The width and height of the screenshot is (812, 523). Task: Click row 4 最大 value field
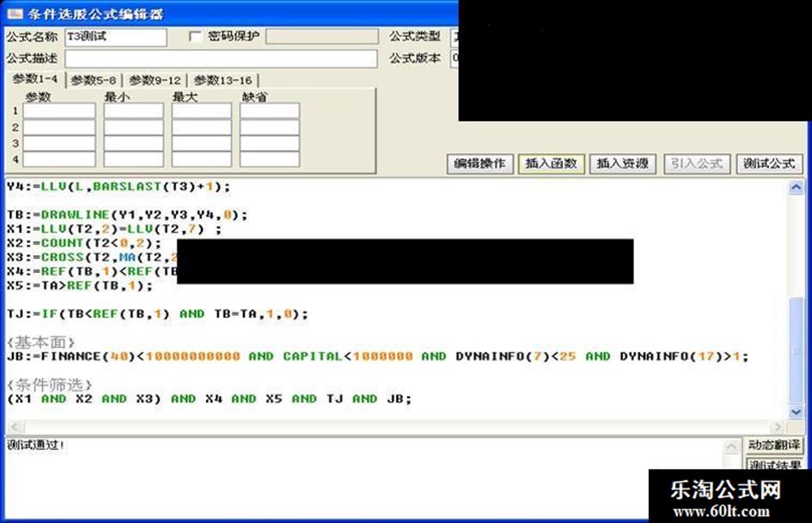click(201, 160)
